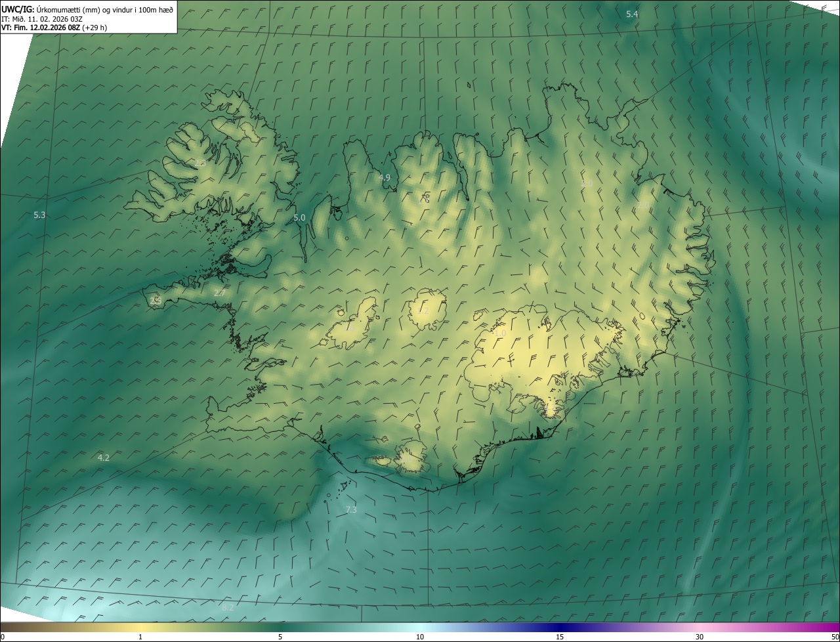Select the 5.3 value label off west coast

39,215
